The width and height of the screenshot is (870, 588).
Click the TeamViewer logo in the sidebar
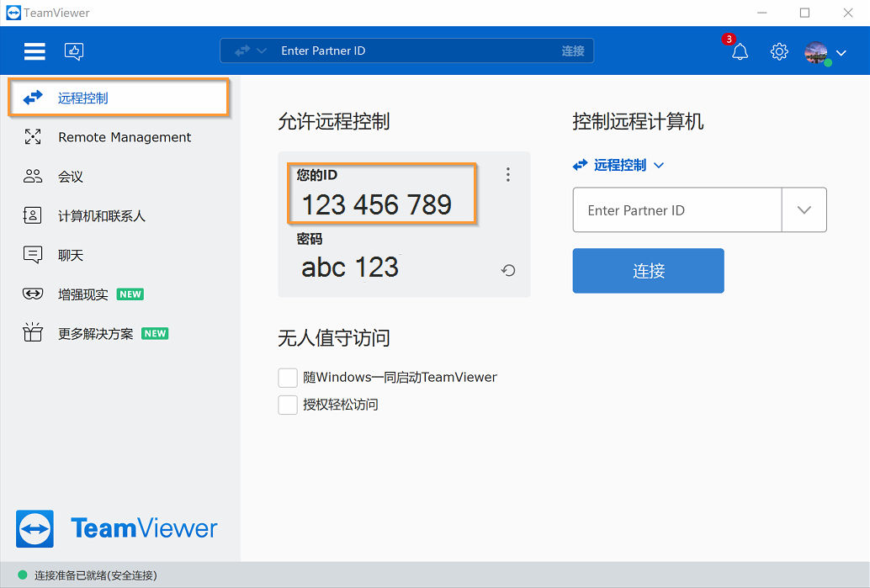[x=116, y=528]
